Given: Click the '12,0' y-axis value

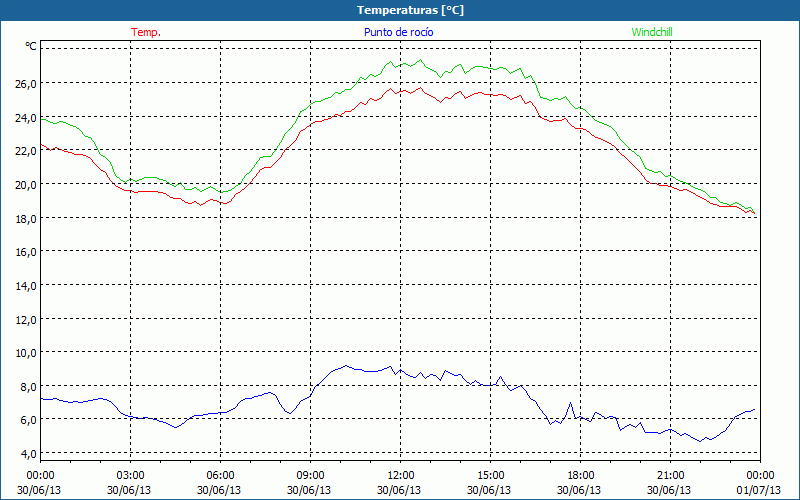Looking at the screenshot, I should (x=26, y=320).
